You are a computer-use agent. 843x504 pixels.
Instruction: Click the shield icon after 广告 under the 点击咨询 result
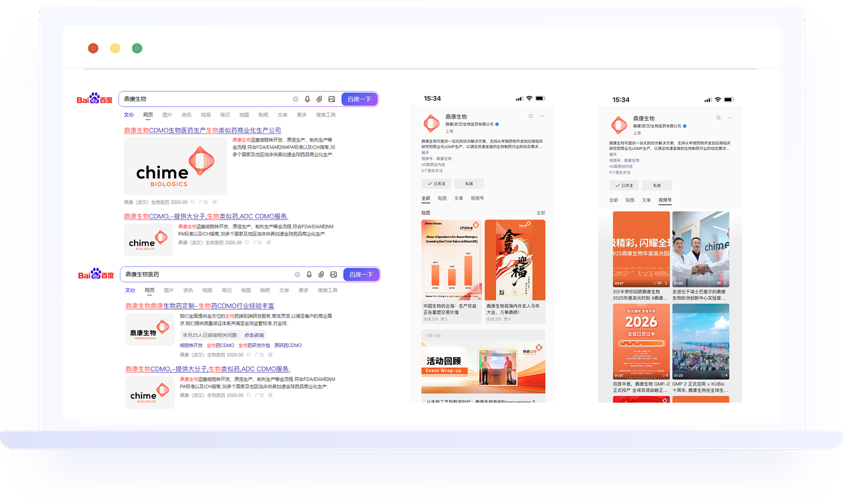point(271,355)
